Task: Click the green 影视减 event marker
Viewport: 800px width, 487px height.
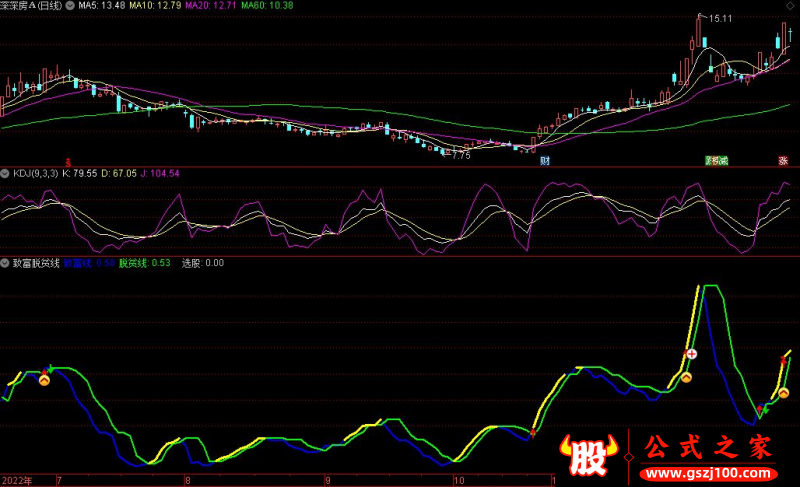Action: coord(716,160)
